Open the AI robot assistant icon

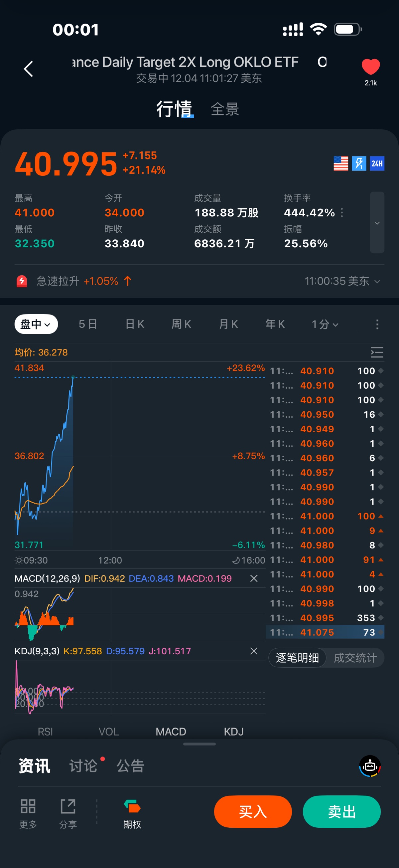(x=370, y=766)
